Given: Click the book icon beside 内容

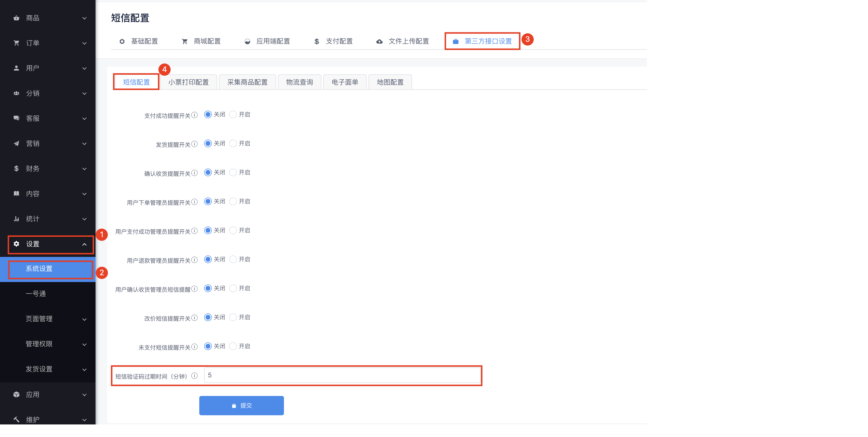Looking at the screenshot, I should tap(16, 194).
